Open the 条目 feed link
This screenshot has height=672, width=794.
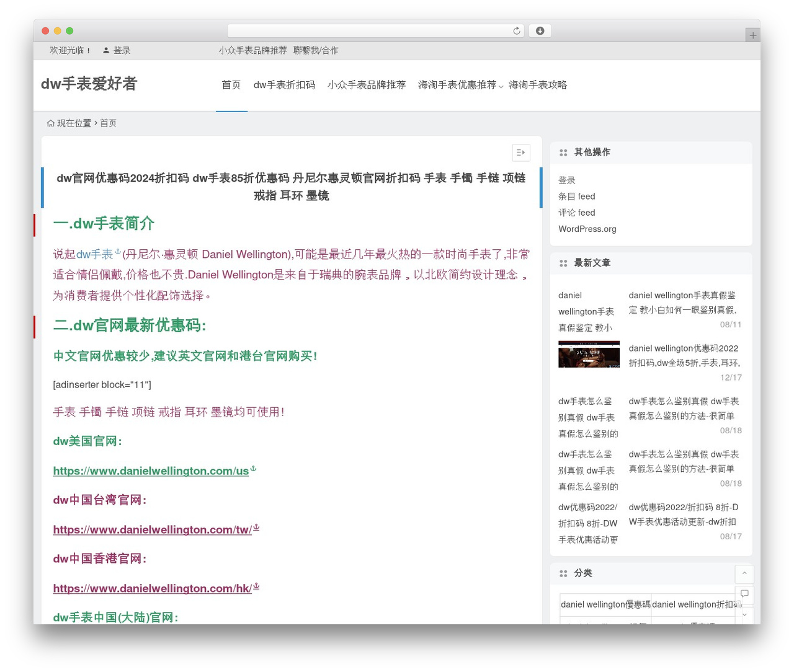click(x=577, y=197)
